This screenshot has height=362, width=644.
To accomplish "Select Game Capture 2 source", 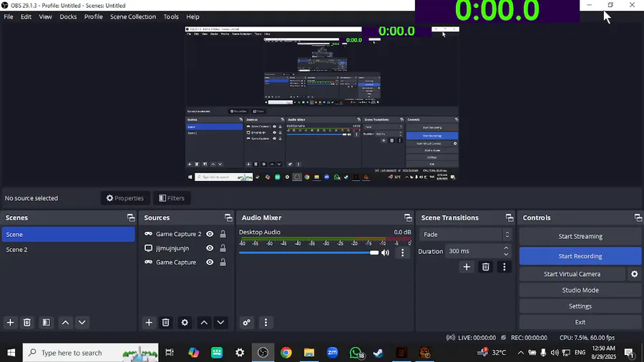I will 179,234.
